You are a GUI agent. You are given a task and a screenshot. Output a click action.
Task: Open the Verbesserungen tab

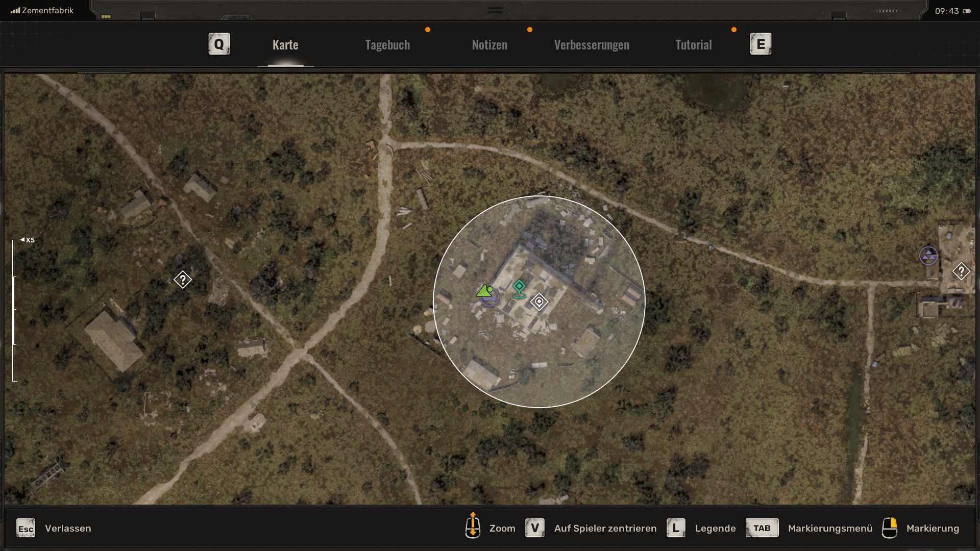(592, 45)
